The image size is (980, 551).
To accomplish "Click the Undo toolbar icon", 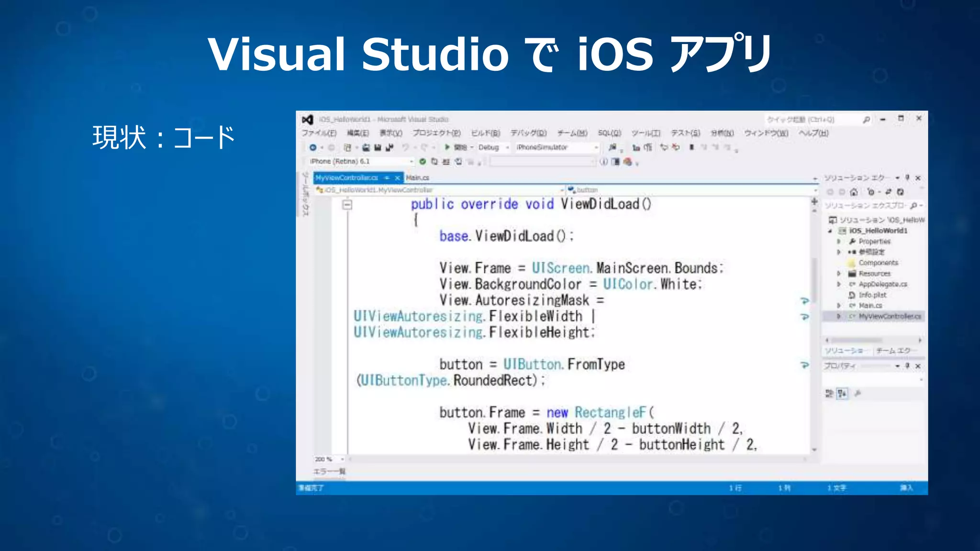I will 406,147.
